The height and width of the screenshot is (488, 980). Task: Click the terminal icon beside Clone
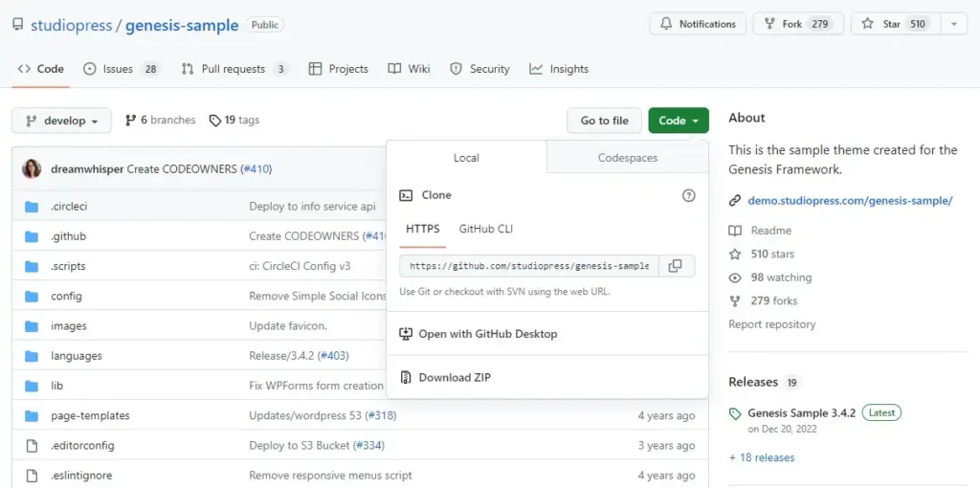(406, 195)
